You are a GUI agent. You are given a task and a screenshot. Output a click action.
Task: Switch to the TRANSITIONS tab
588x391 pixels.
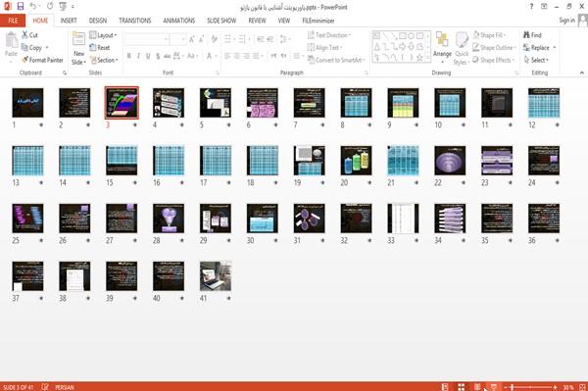(x=135, y=21)
